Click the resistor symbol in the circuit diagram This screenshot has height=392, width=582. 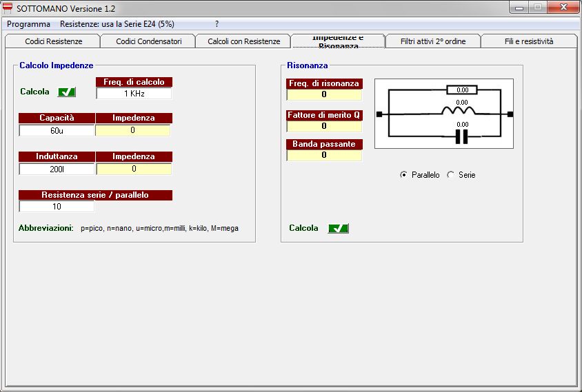(x=462, y=90)
